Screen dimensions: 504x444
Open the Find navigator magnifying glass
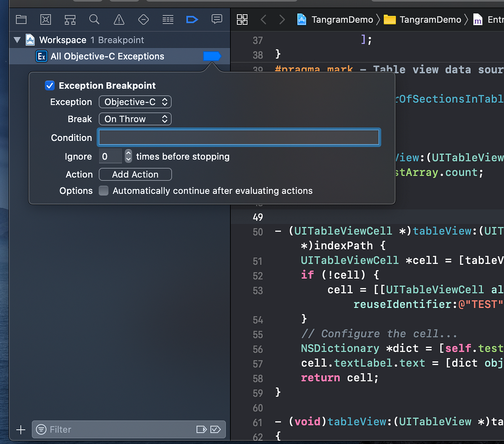click(94, 19)
